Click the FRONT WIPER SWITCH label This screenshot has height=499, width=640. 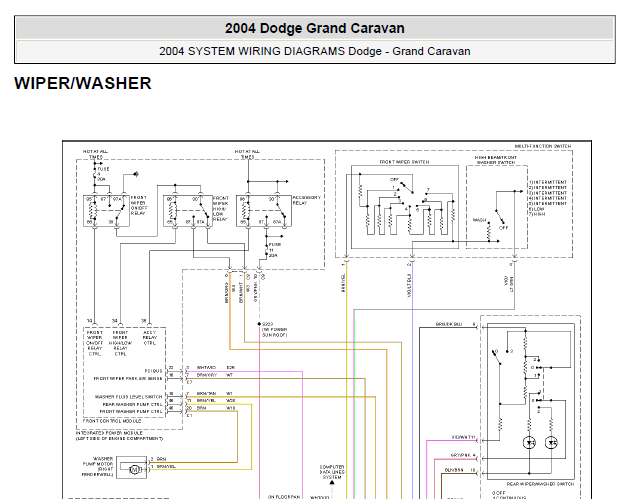(x=404, y=162)
